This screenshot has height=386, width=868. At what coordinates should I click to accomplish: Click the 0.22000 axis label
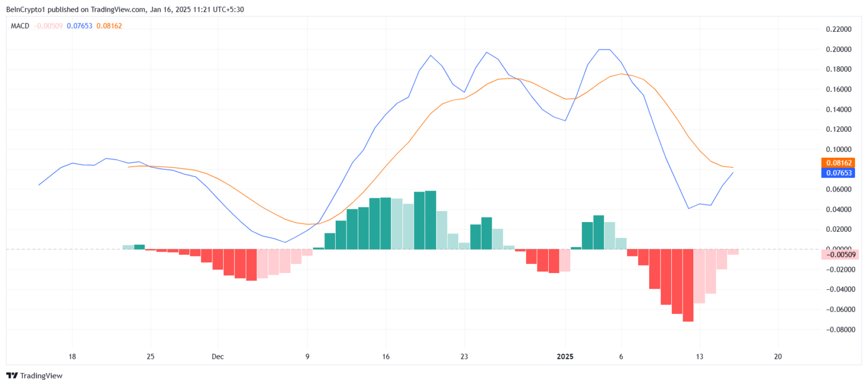click(x=840, y=29)
